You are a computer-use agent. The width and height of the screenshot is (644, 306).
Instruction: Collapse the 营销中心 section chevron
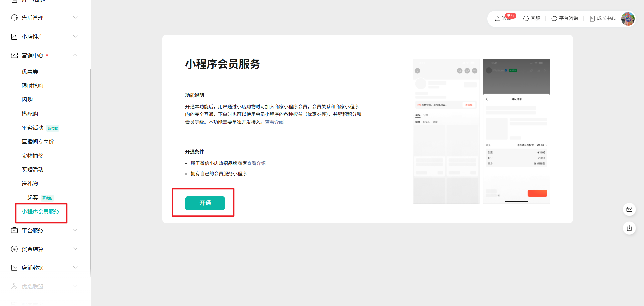[75, 55]
